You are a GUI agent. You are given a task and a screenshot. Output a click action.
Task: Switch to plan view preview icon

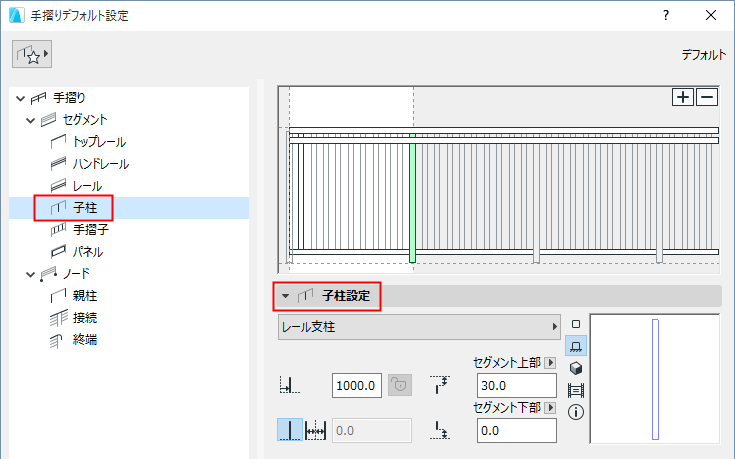click(x=576, y=324)
